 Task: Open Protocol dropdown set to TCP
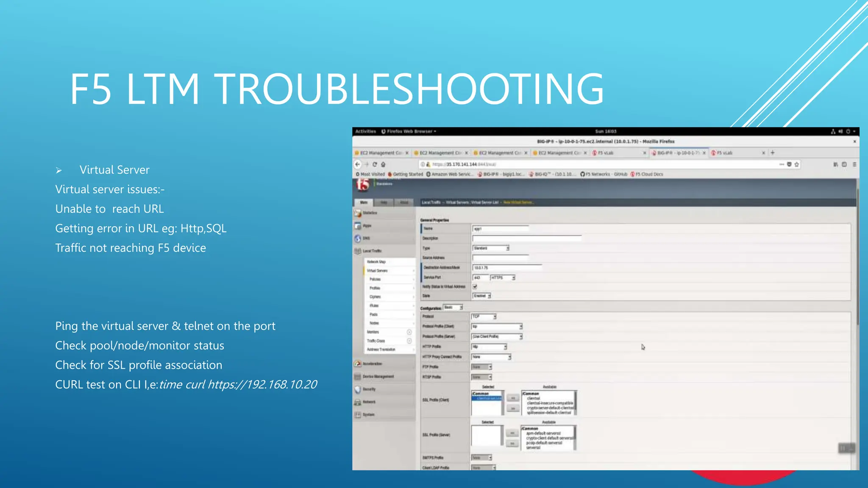484,317
